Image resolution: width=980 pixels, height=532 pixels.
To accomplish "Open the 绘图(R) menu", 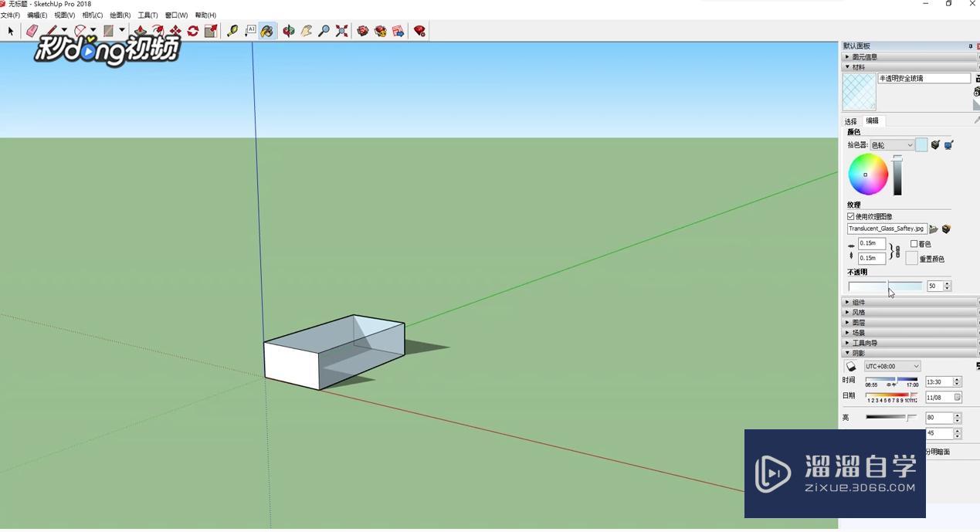I will (x=120, y=15).
